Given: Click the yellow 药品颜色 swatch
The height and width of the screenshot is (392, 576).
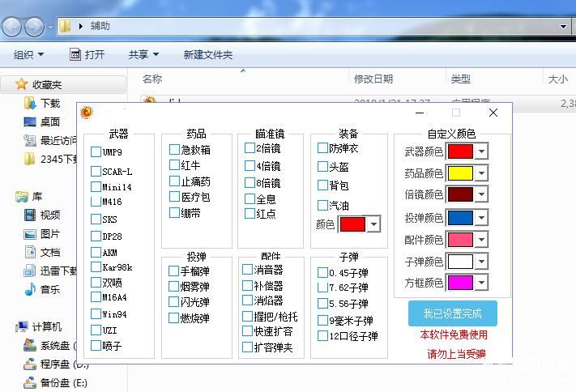Looking at the screenshot, I should [x=460, y=173].
